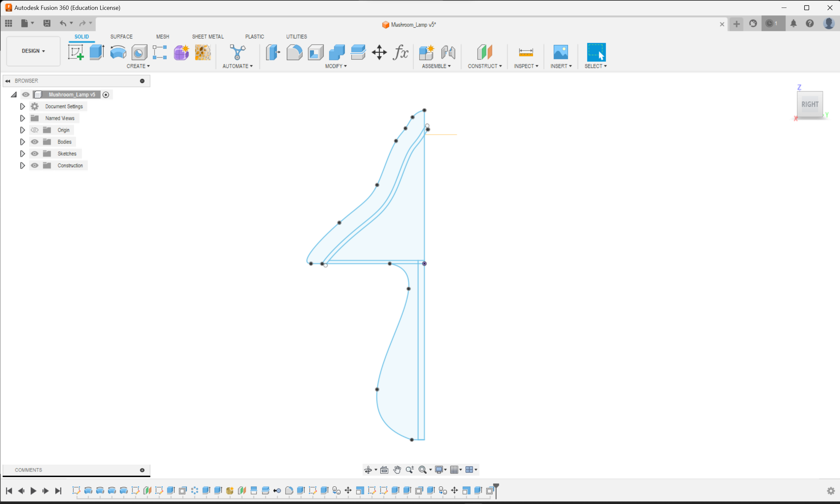Click the zoom fit view icon

[x=423, y=469]
